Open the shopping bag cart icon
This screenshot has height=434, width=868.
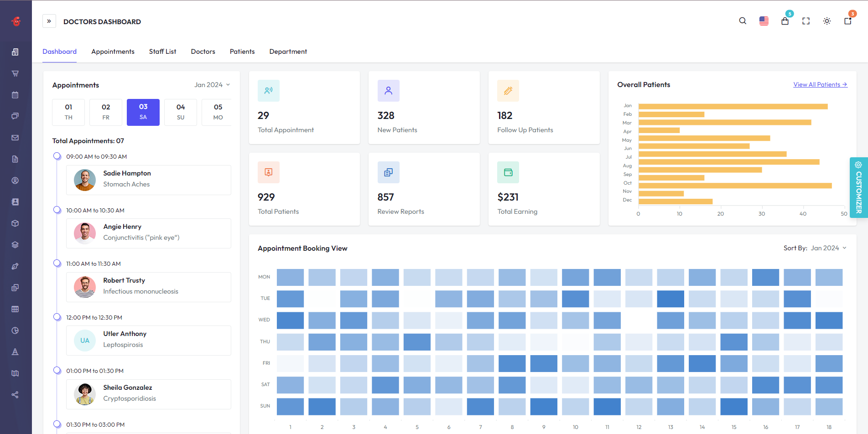(x=785, y=21)
